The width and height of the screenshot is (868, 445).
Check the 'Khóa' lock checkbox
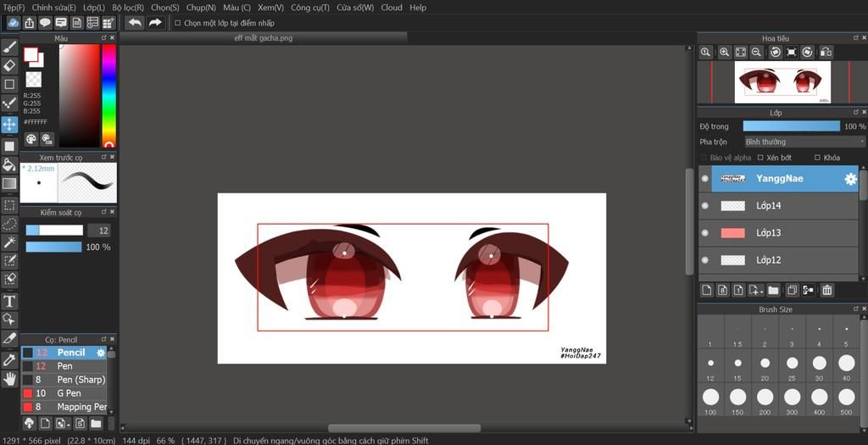[x=817, y=158]
